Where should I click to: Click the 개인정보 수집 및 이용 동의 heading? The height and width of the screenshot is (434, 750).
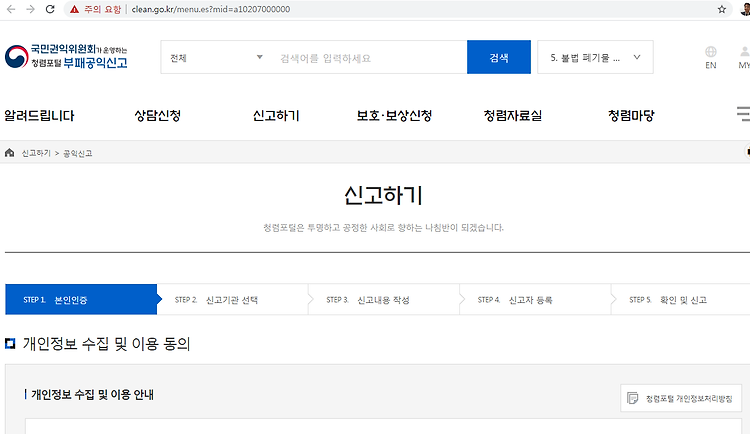107,344
